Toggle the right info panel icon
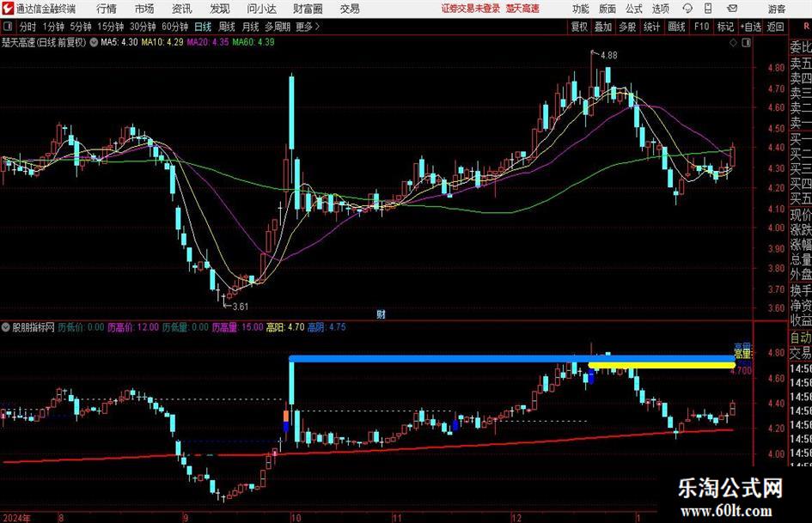Screen dimensions: 812x523 point(746,43)
